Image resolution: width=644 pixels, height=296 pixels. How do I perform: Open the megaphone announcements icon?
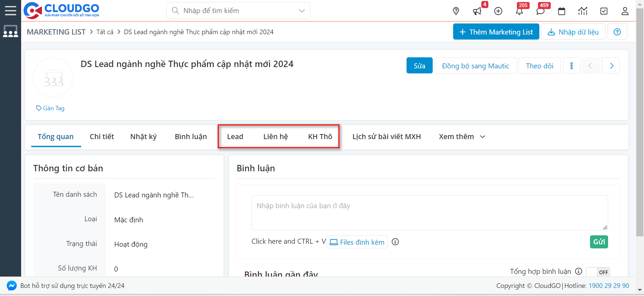(477, 11)
